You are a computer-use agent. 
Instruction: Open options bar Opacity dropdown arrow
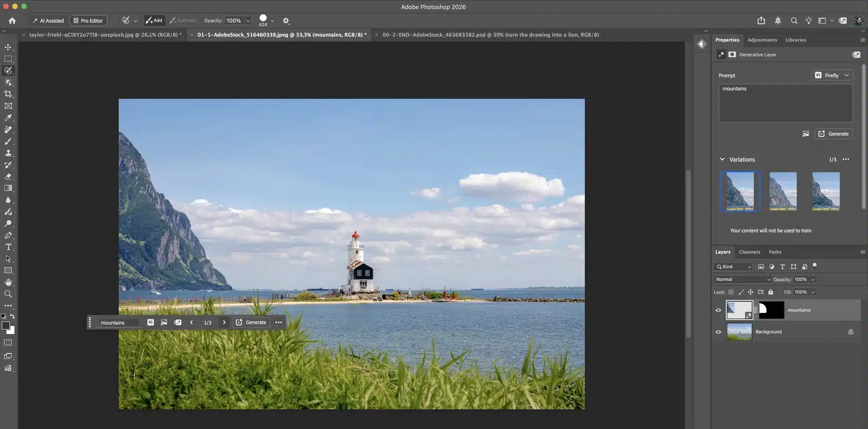pyautogui.click(x=248, y=21)
